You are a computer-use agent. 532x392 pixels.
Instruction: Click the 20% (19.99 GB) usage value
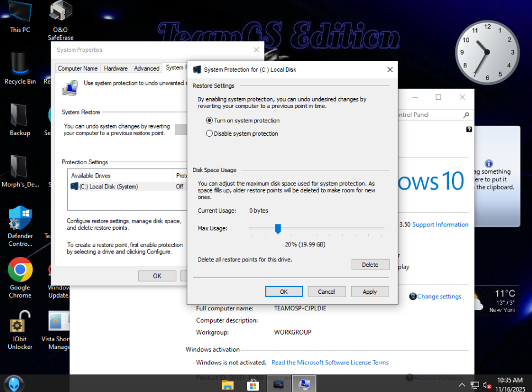305,244
